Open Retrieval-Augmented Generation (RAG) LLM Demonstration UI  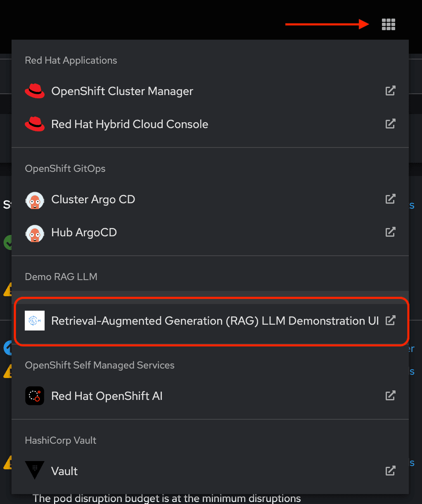pos(215,321)
